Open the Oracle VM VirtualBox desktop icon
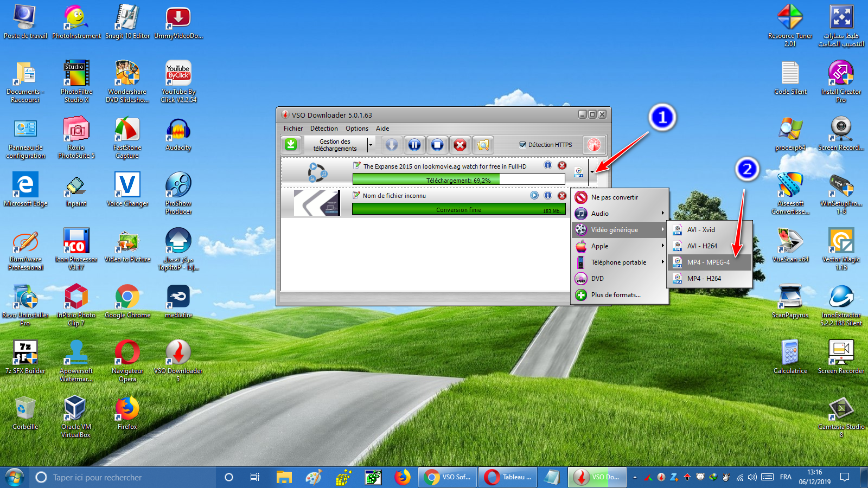This screenshot has width=868, height=488. [x=76, y=416]
